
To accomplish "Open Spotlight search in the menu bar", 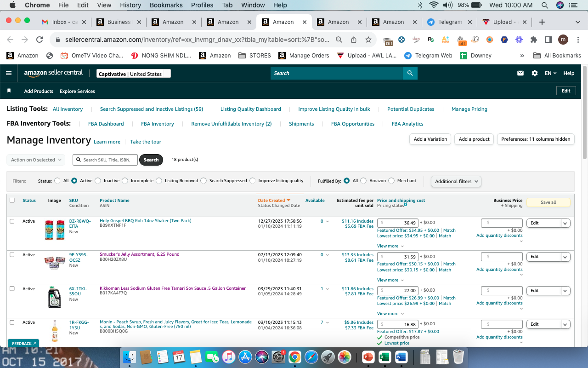I will click(x=545, y=5).
